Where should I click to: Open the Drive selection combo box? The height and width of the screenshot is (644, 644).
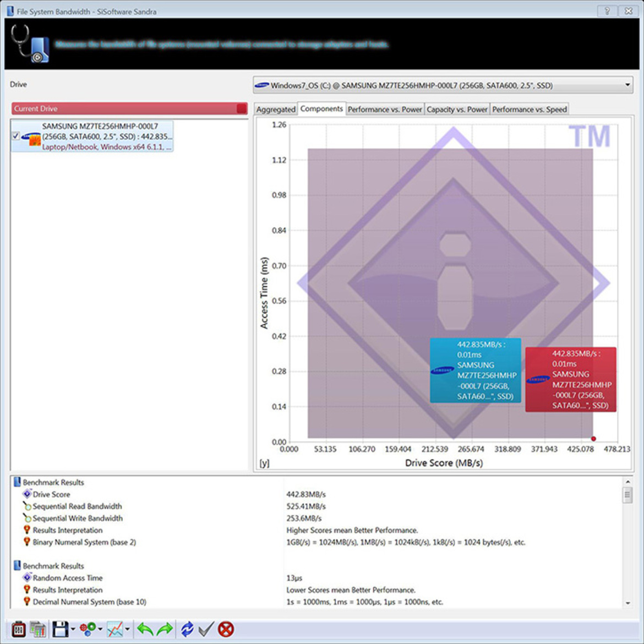tap(443, 85)
